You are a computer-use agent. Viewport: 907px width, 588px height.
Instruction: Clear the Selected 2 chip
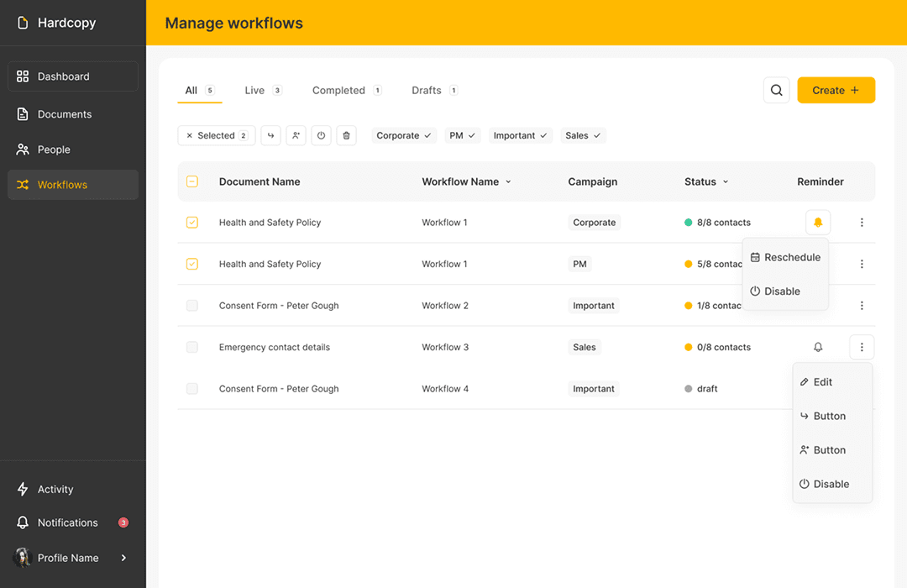pos(190,135)
